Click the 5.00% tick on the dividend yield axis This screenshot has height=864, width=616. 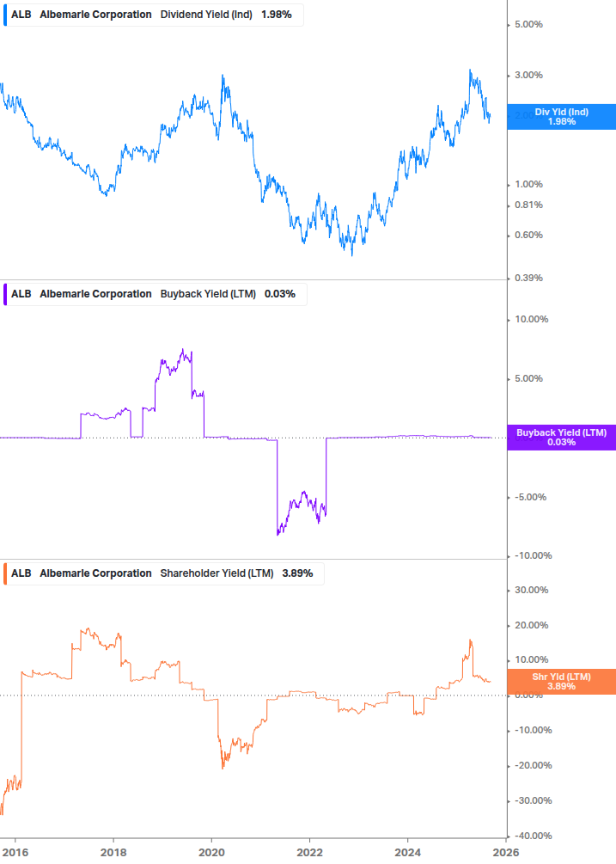pyautogui.click(x=528, y=24)
